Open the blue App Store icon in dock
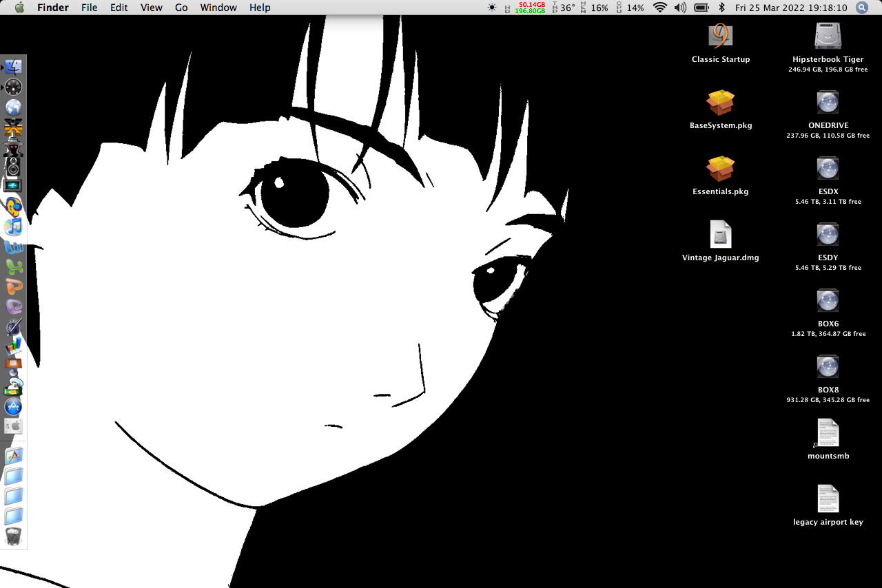The image size is (882, 588). [14, 406]
